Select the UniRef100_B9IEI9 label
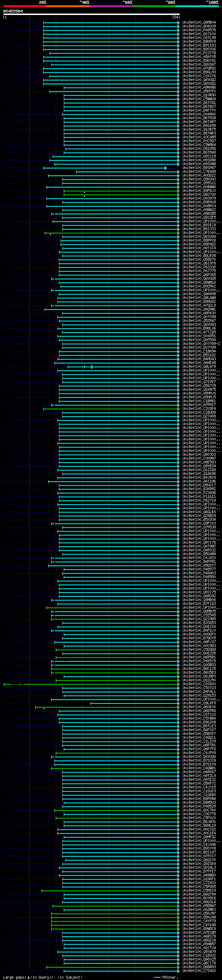 coord(199,225)
